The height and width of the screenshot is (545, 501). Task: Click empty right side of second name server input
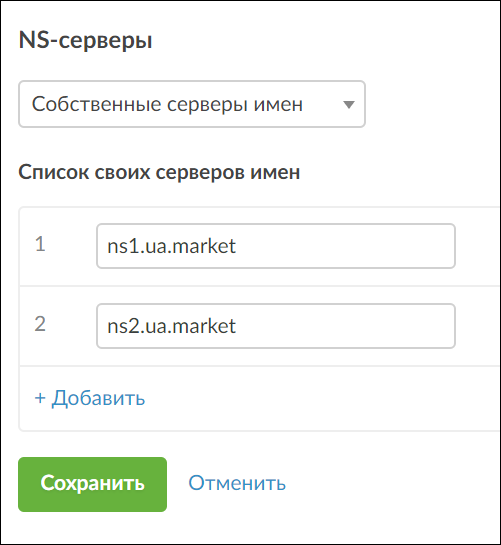point(348,326)
